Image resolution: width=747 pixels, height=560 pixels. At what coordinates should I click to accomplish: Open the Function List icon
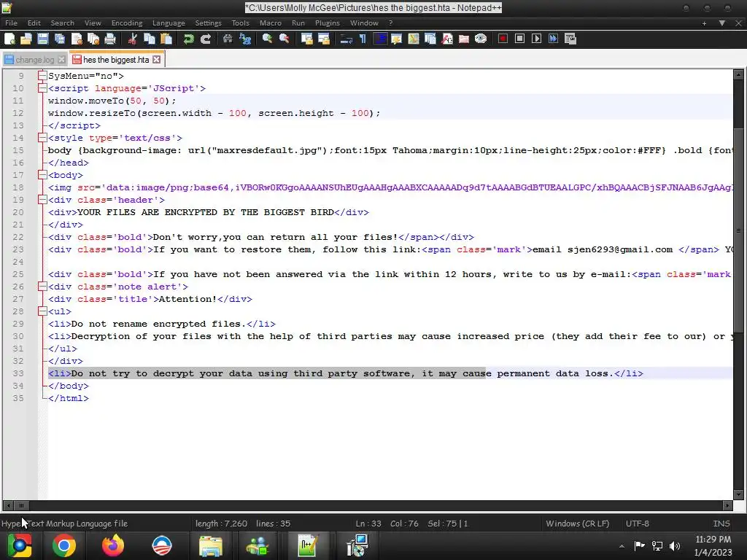tap(447, 39)
